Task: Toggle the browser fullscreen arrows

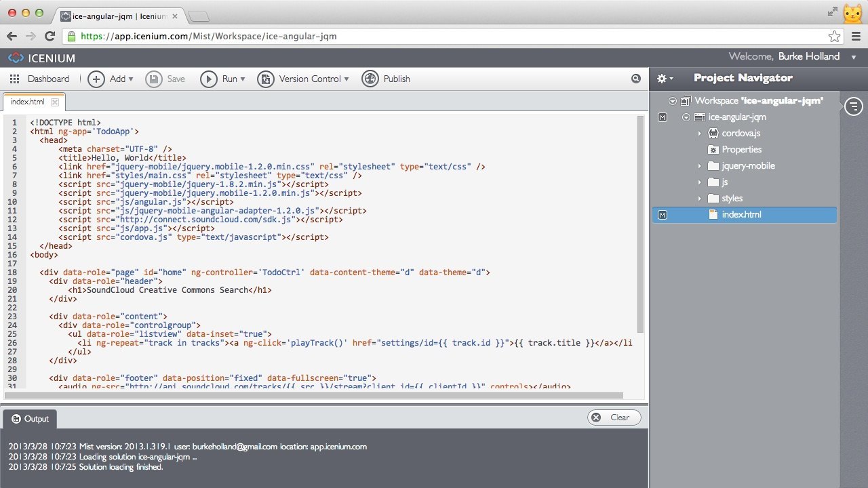Action: (x=833, y=12)
